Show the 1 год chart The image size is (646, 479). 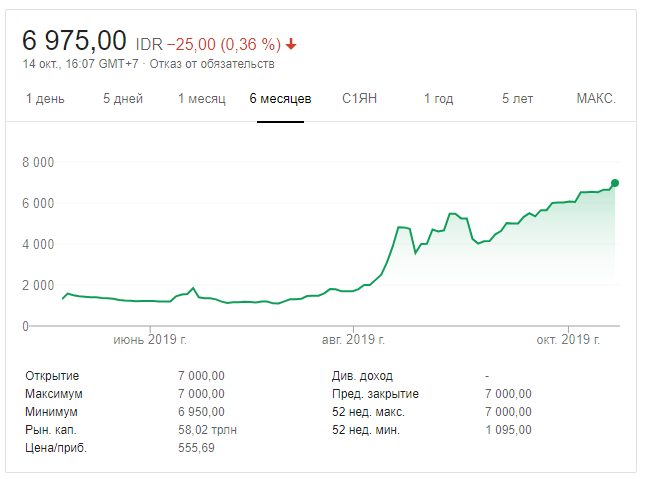point(438,99)
